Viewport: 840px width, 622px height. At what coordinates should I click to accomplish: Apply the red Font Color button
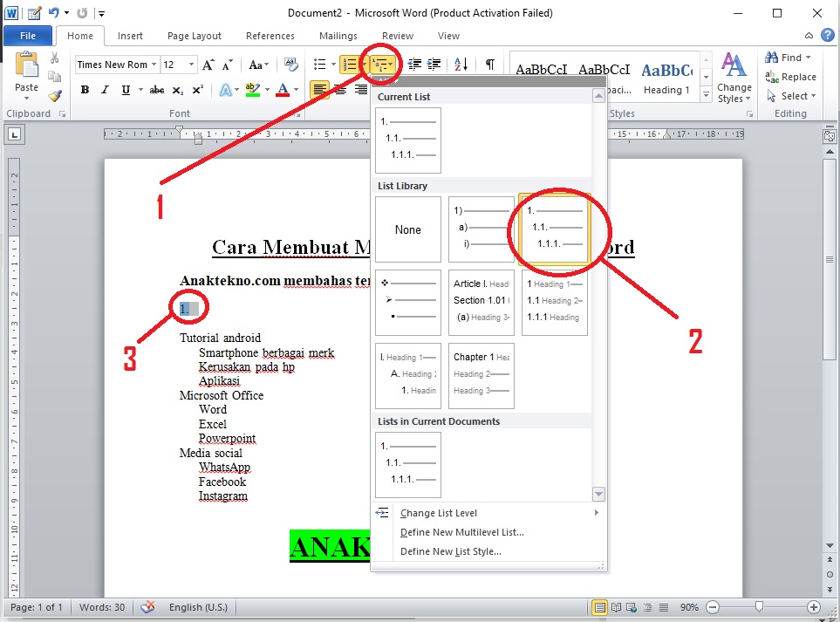[283, 90]
